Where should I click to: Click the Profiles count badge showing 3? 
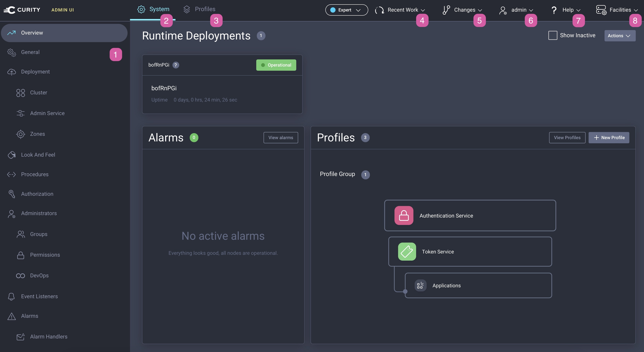coord(365,138)
